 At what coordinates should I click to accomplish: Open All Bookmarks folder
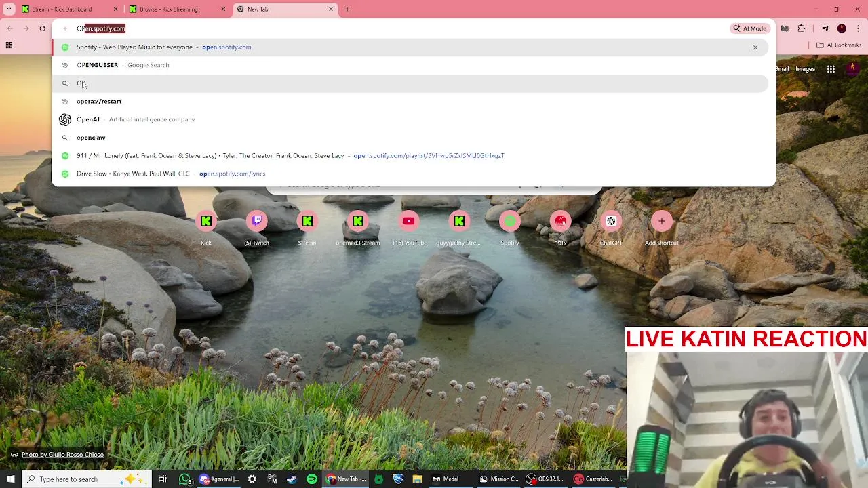(x=839, y=45)
